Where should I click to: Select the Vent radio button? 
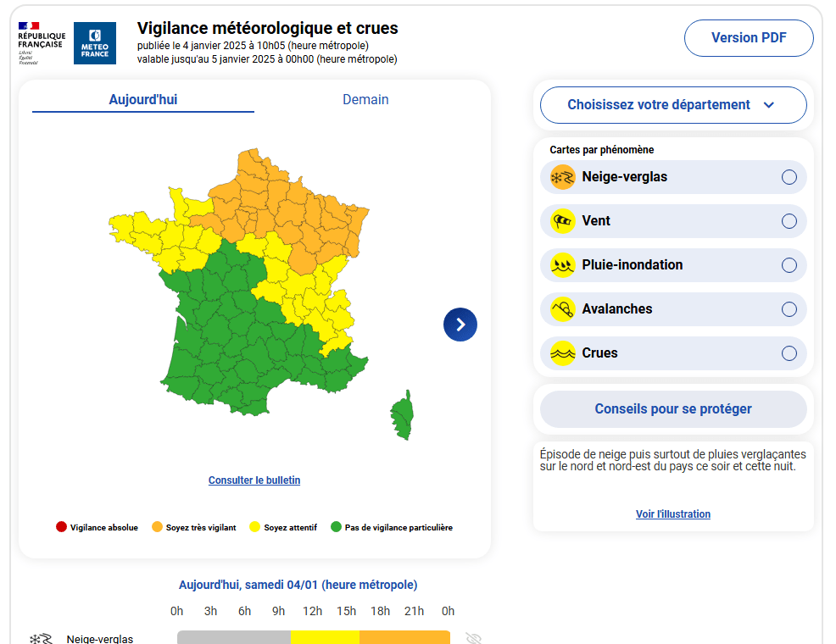[x=789, y=221]
